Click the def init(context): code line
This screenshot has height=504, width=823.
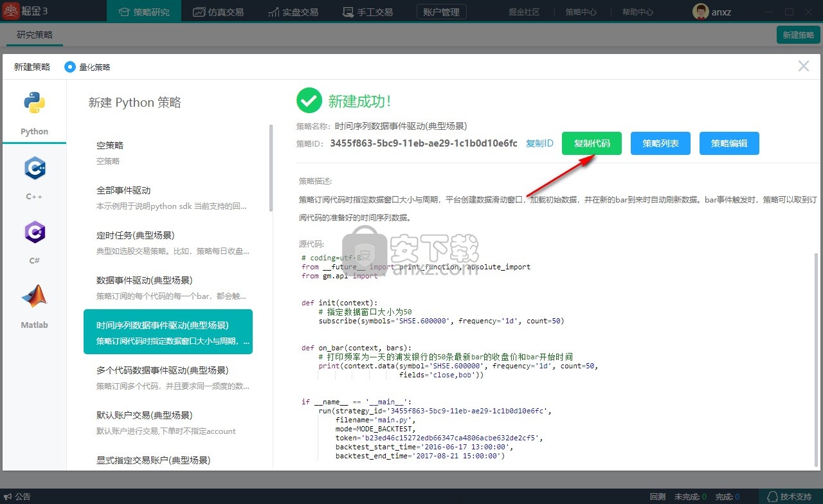pyautogui.click(x=339, y=303)
